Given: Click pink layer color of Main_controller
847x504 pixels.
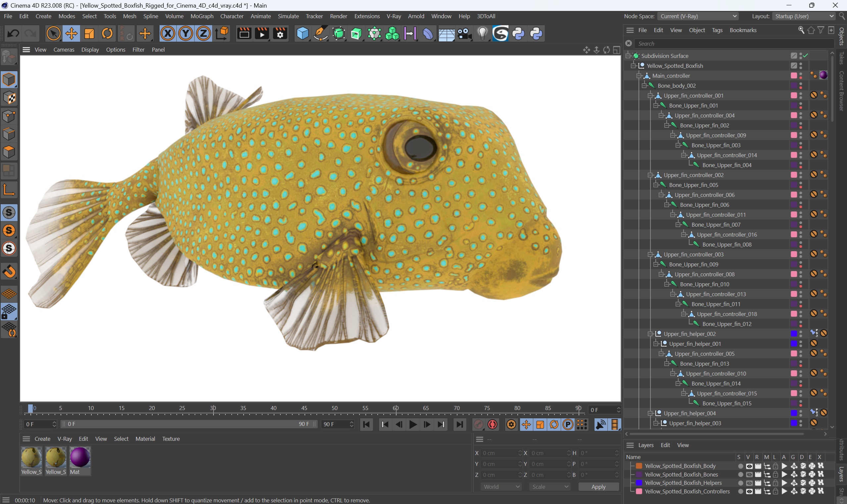Looking at the screenshot, I should pyautogui.click(x=794, y=75).
